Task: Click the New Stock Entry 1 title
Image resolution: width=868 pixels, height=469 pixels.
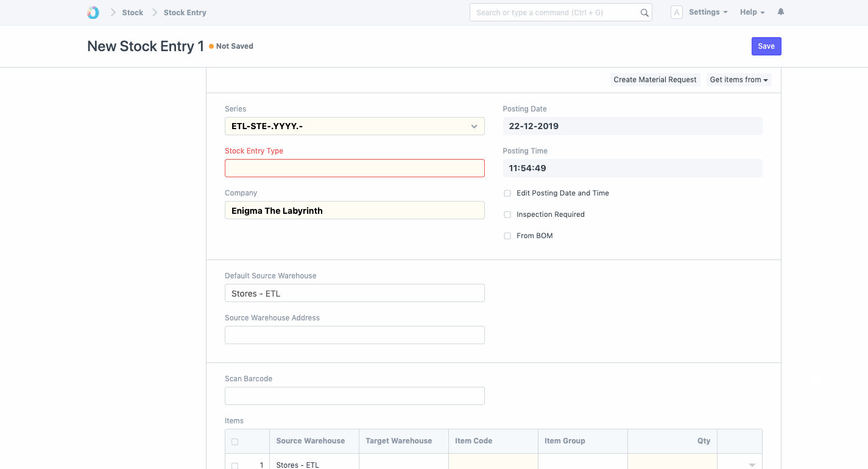Action: (x=146, y=46)
